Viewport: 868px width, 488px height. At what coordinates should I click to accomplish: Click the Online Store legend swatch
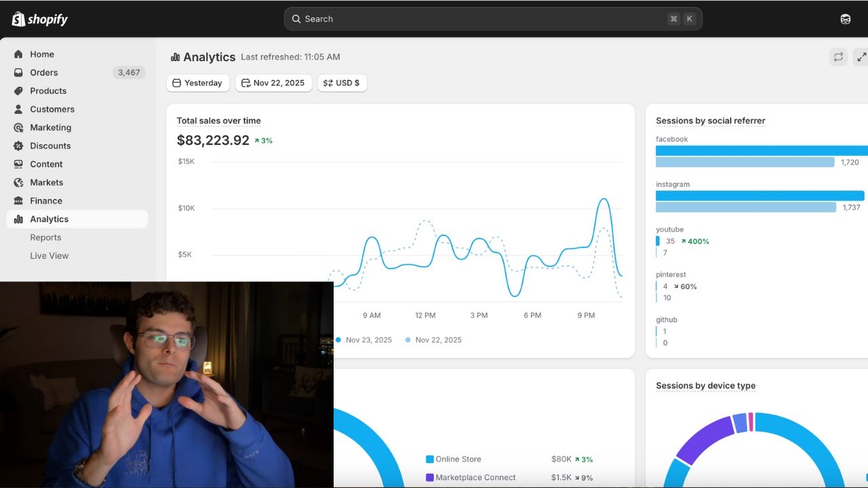[x=430, y=459]
